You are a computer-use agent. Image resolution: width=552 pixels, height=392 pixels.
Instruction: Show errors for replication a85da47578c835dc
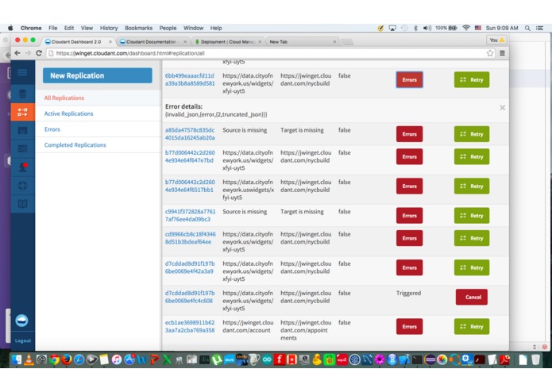pyautogui.click(x=409, y=134)
